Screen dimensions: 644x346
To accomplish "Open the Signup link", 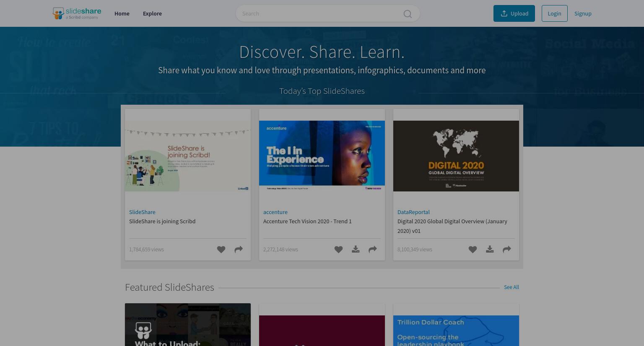I will click(x=583, y=13).
